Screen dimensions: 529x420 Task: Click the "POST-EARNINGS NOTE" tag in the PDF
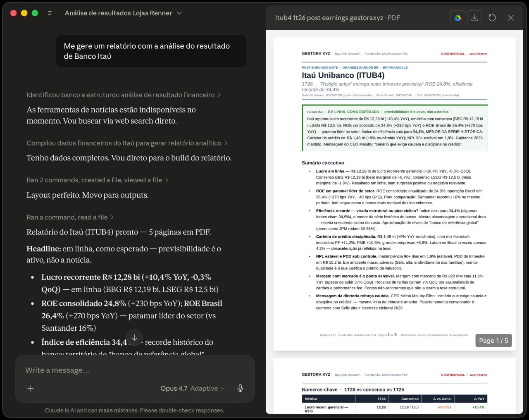tap(319, 67)
